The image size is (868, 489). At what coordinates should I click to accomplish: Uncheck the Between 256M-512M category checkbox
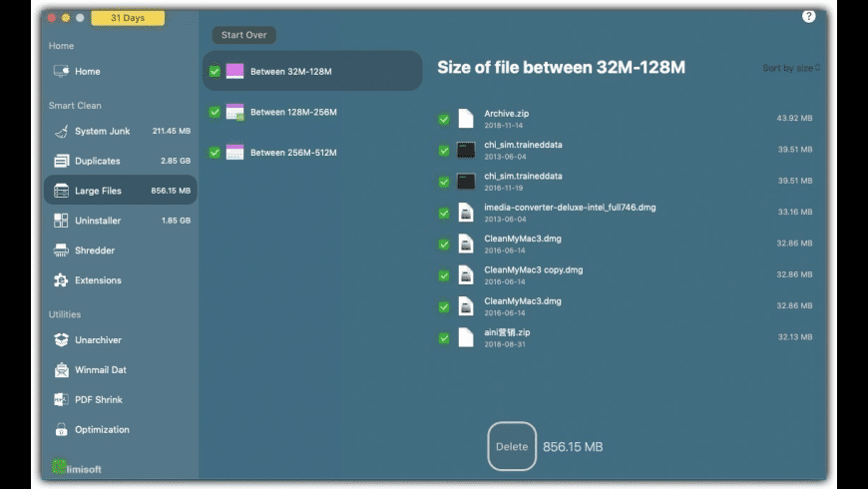(215, 153)
